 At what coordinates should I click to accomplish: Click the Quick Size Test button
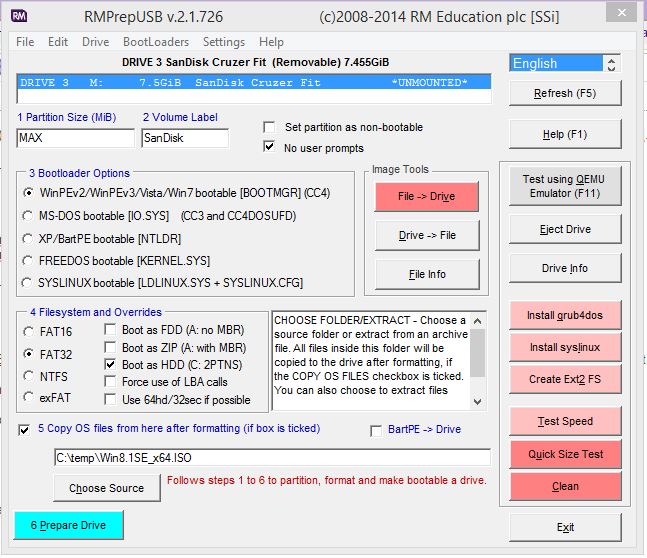565,454
